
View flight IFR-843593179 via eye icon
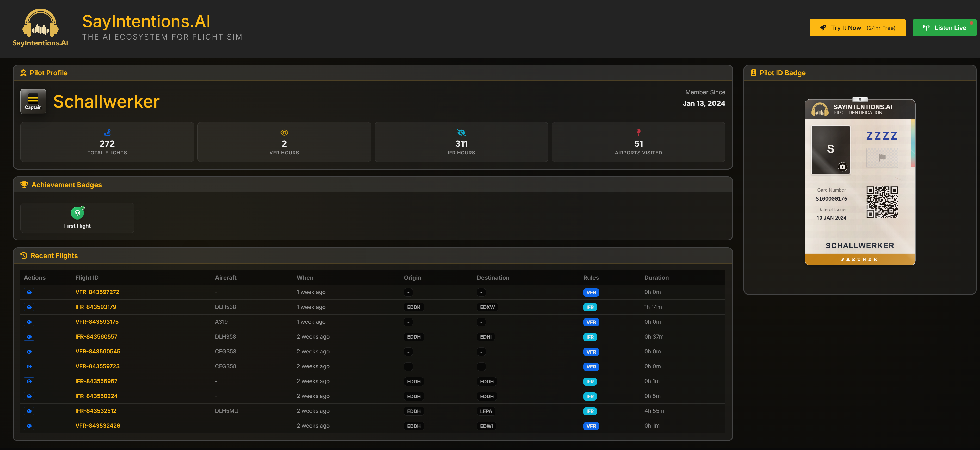(29, 307)
